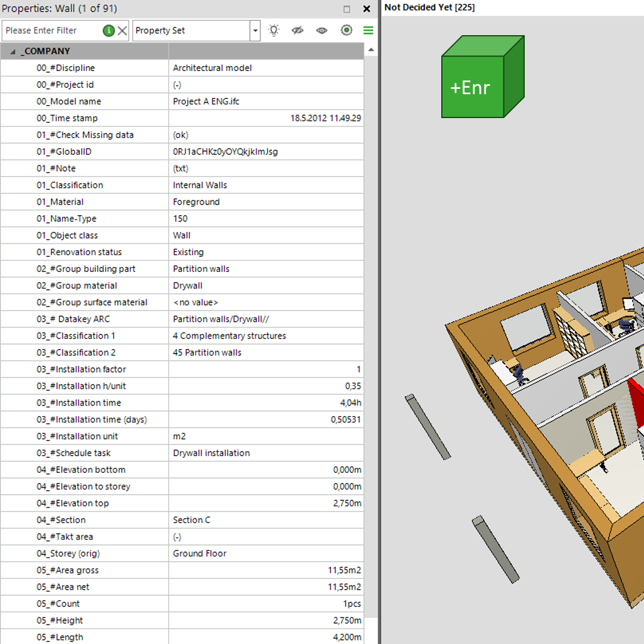Select the 01_Classification property row
The image size is (644, 644).
pos(70,185)
